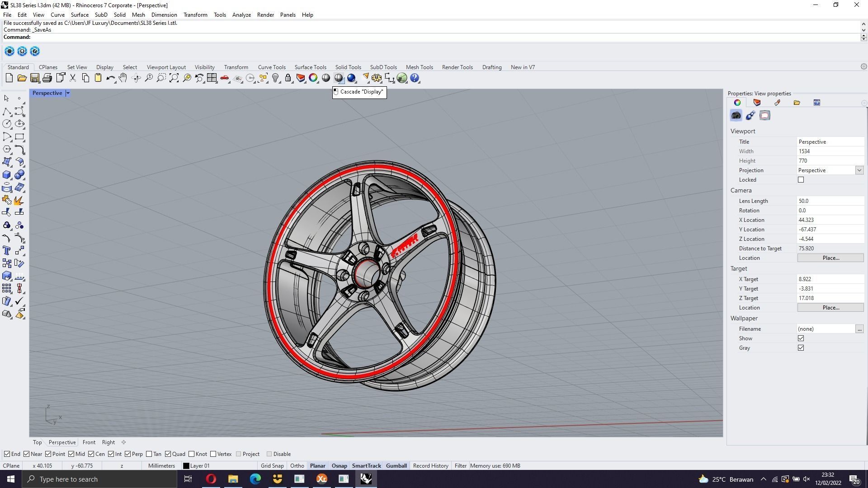Enable the Tan osnap checkbox

pyautogui.click(x=149, y=454)
